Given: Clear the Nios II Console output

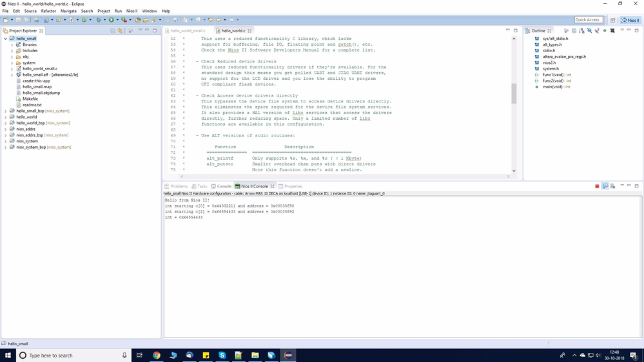Looking at the screenshot, I should 612,186.
